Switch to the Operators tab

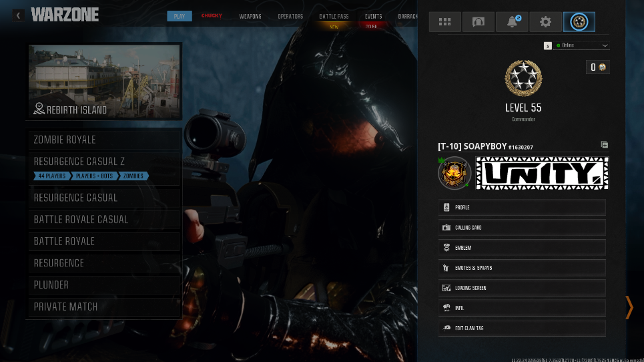(290, 17)
